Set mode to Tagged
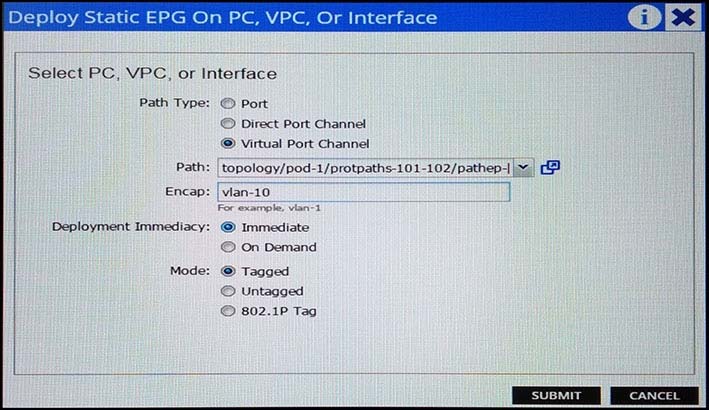709x410 pixels. click(x=228, y=271)
